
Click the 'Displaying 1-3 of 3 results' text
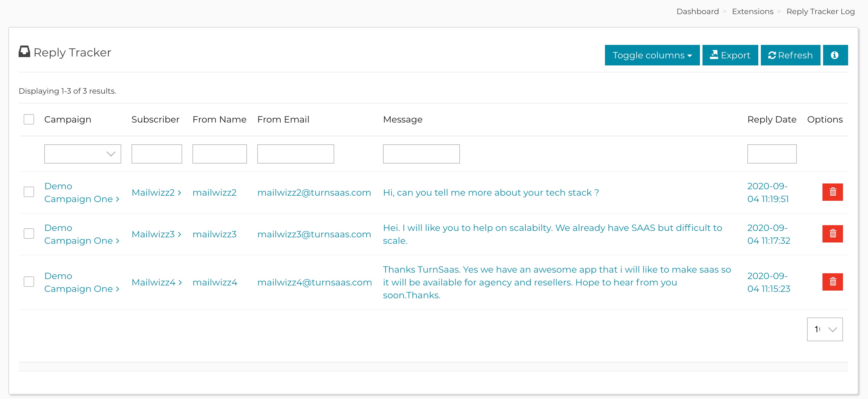click(x=67, y=91)
